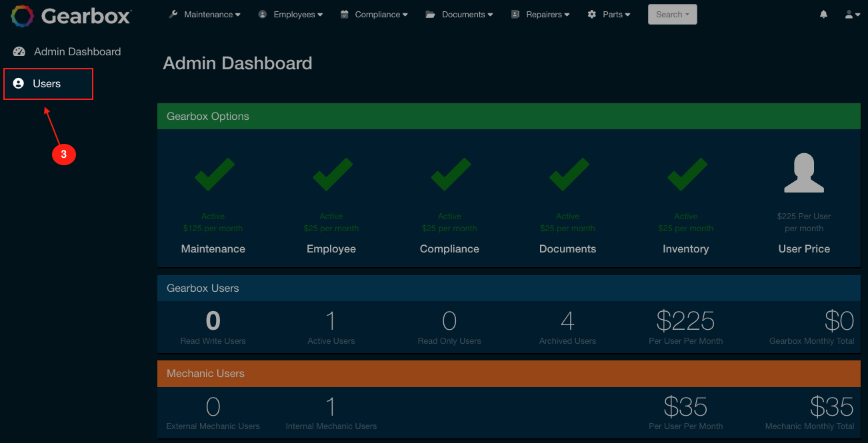The width and height of the screenshot is (868, 443).
Task: Click the "User Price" label
Action: click(x=804, y=249)
